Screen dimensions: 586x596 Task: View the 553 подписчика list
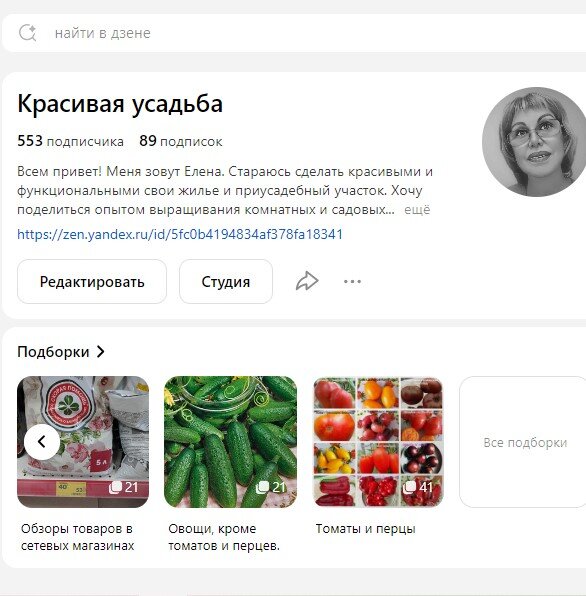click(x=70, y=141)
